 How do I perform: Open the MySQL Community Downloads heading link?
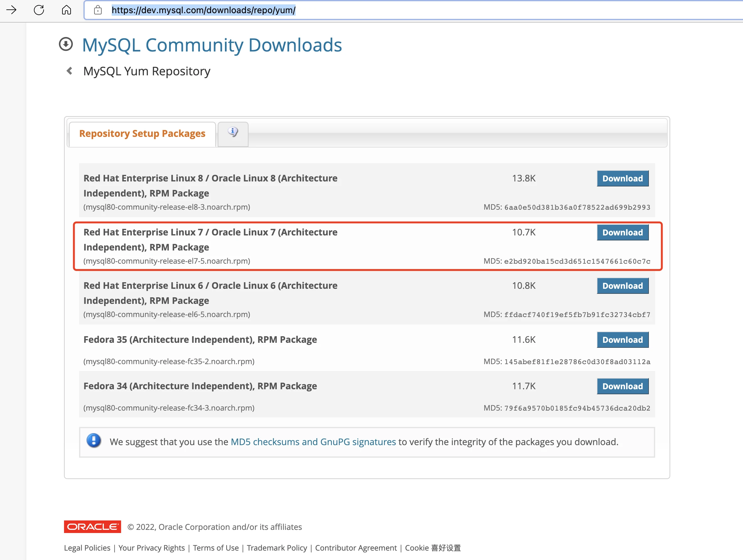(212, 45)
